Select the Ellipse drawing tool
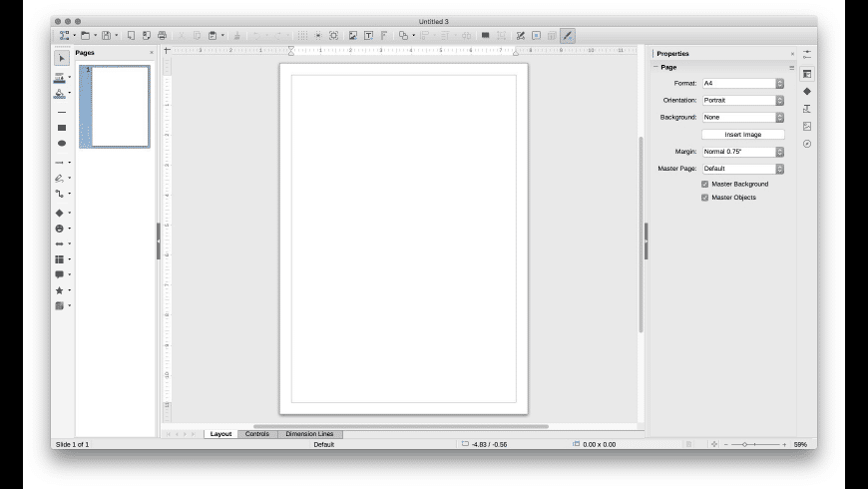 [x=62, y=144]
